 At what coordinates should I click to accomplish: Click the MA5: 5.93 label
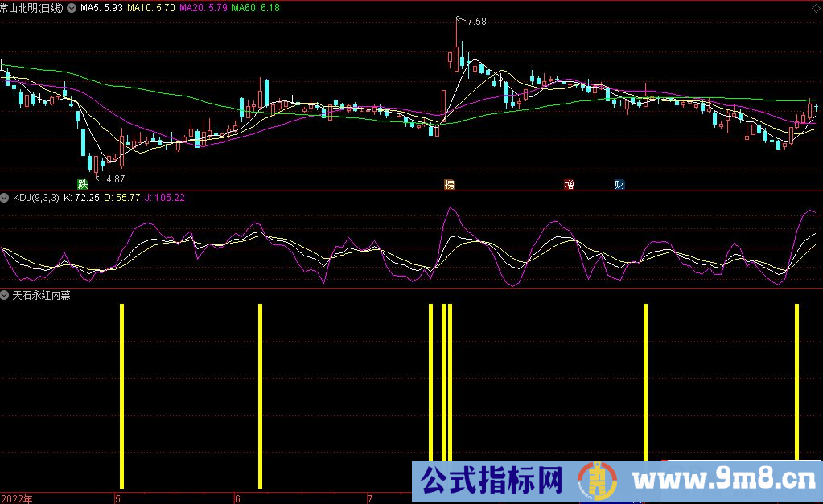pyautogui.click(x=101, y=8)
